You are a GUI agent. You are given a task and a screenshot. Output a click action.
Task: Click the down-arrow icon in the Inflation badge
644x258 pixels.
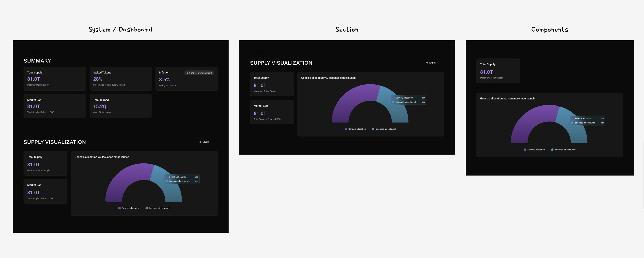pos(187,73)
